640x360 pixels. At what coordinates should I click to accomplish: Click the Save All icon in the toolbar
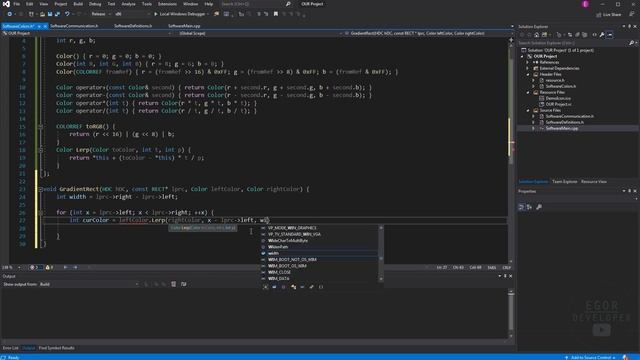tap(57, 14)
